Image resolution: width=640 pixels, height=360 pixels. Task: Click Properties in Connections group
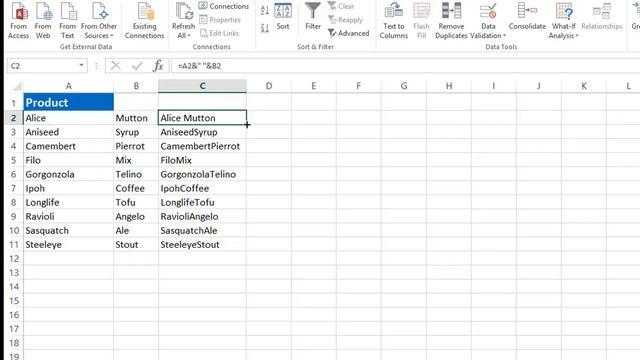tap(220, 20)
